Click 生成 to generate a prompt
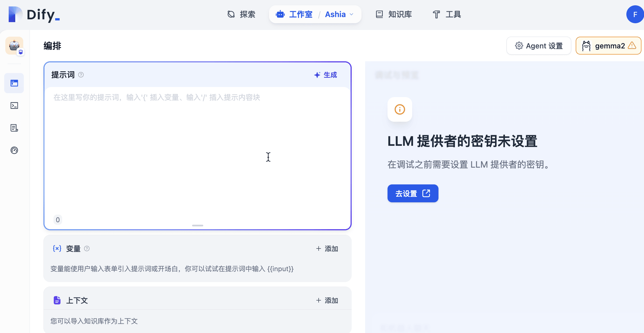This screenshot has width=644, height=333. [325, 75]
